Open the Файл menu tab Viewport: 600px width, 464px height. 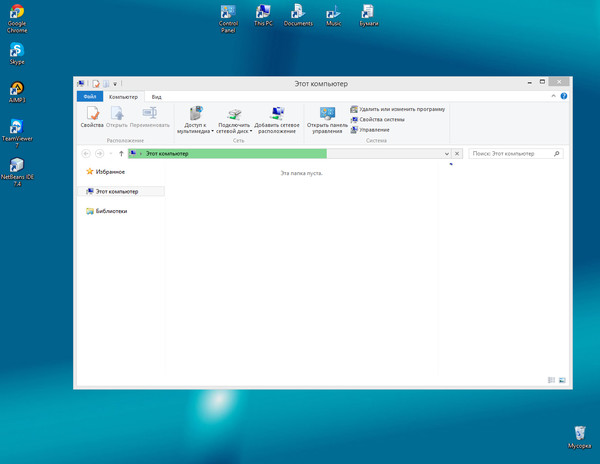90,96
